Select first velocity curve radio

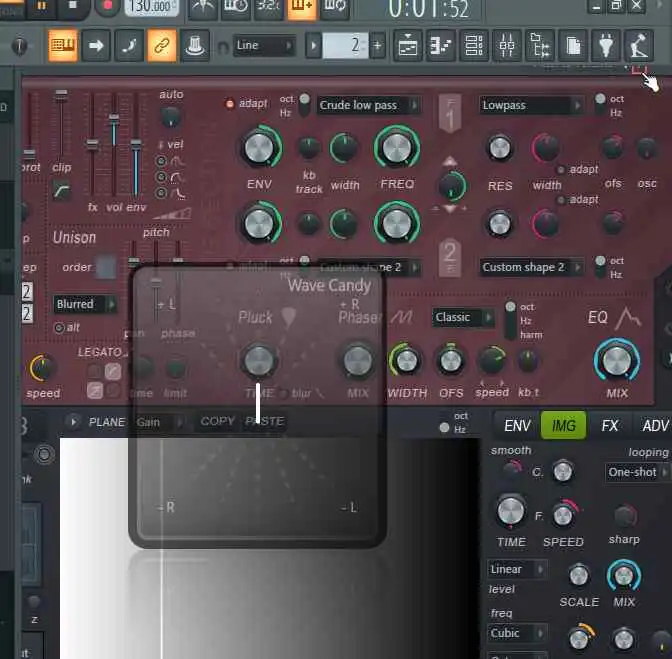161,161
